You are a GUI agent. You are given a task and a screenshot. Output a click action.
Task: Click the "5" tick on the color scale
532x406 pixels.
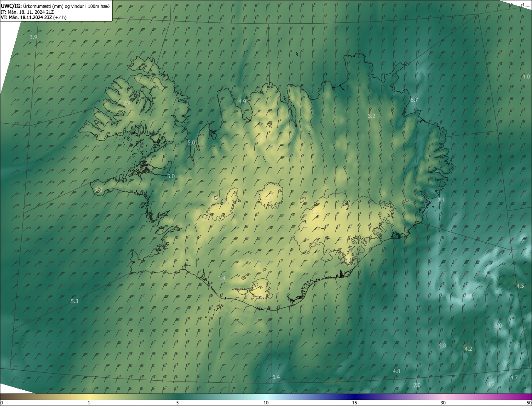[177, 403]
